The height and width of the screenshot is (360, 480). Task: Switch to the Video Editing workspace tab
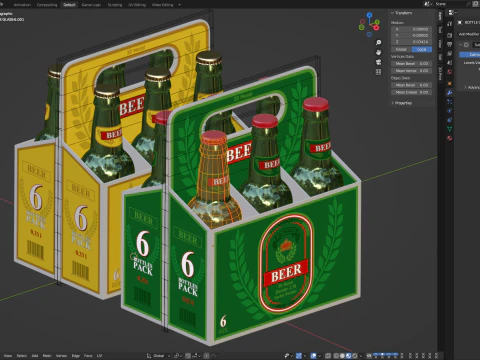coord(162,5)
